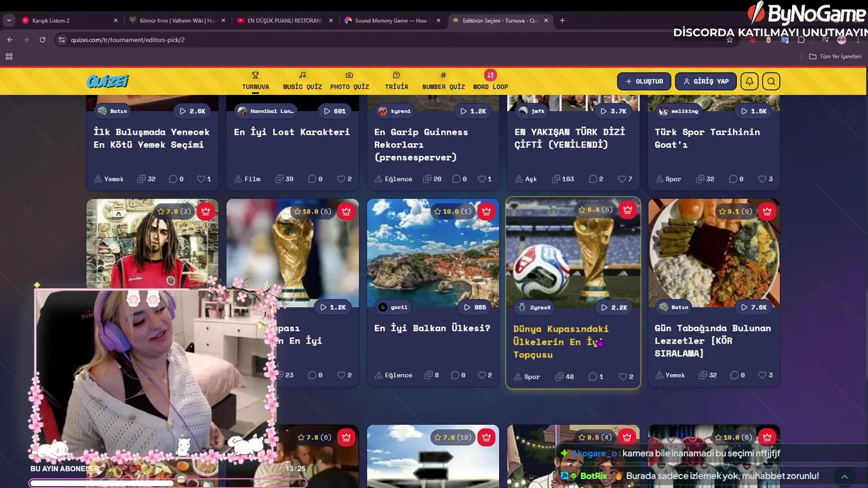Open İlk Buluşmada Yenecek En Kötü Yemek Seçimi
The height and width of the screenshot is (488, 868).
[x=151, y=138]
